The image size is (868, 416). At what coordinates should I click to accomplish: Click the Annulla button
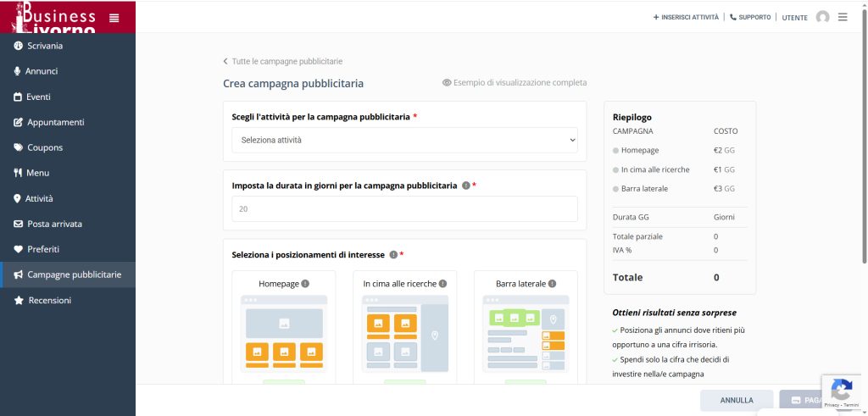736,400
